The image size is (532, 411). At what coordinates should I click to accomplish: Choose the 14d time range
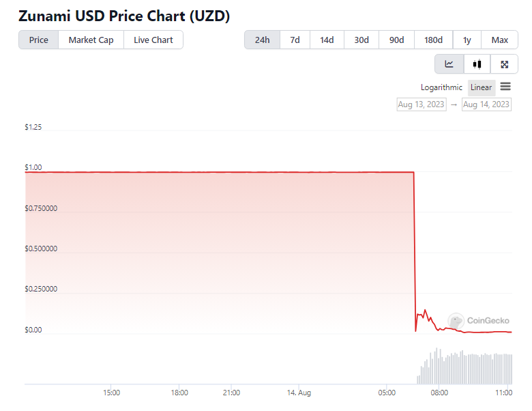point(327,40)
